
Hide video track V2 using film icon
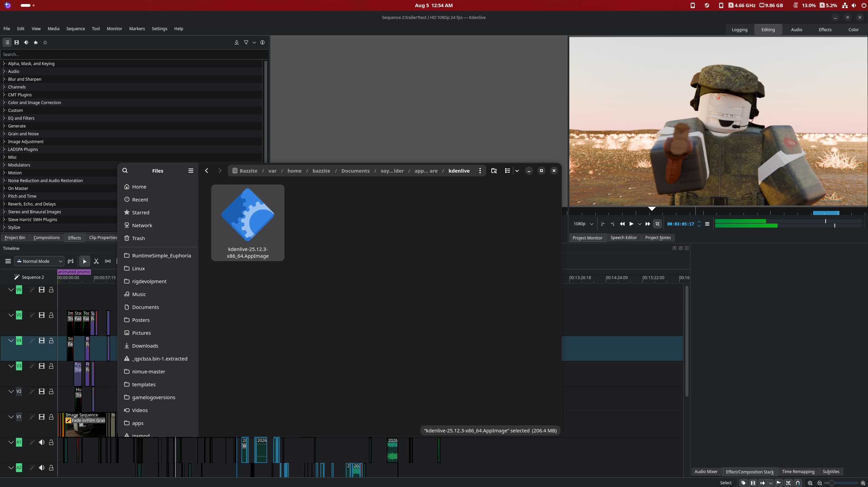[x=42, y=391]
